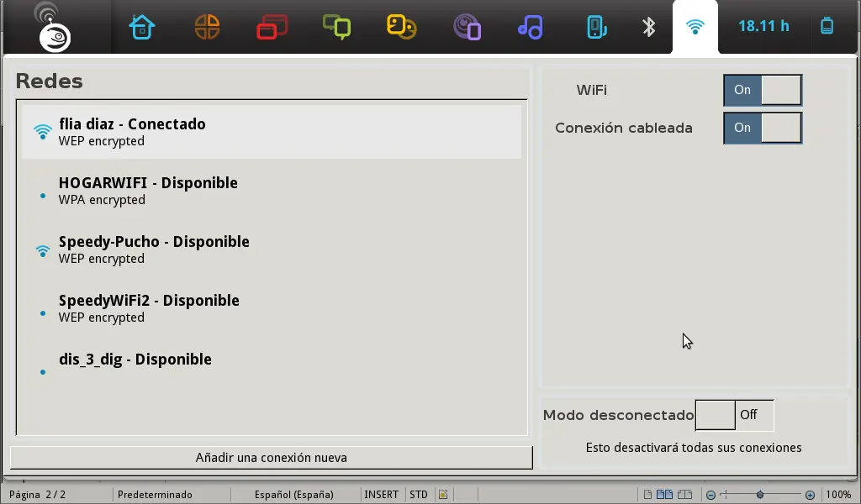
Task: Open the blue Music note icon
Action: tap(531, 27)
